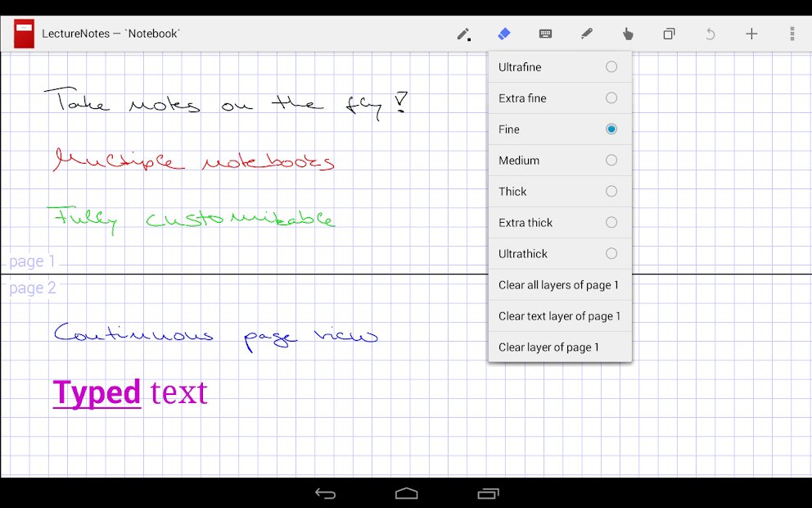
Task: Select the Pencil drawing tool
Action: [x=463, y=34]
